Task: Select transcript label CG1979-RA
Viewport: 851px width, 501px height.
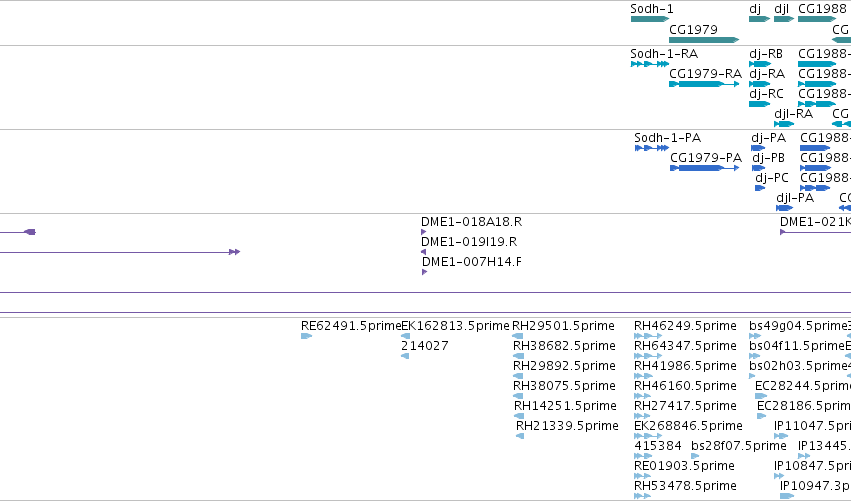Action: [705, 73]
